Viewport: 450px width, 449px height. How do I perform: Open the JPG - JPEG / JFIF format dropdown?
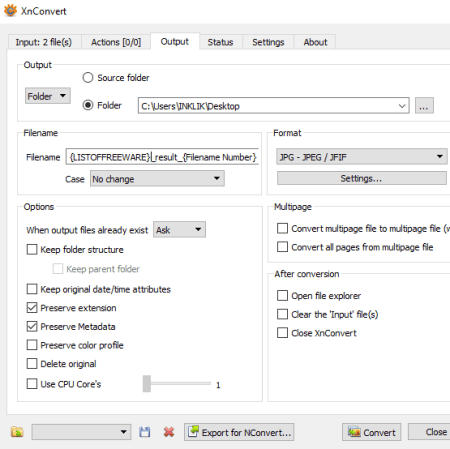362,157
